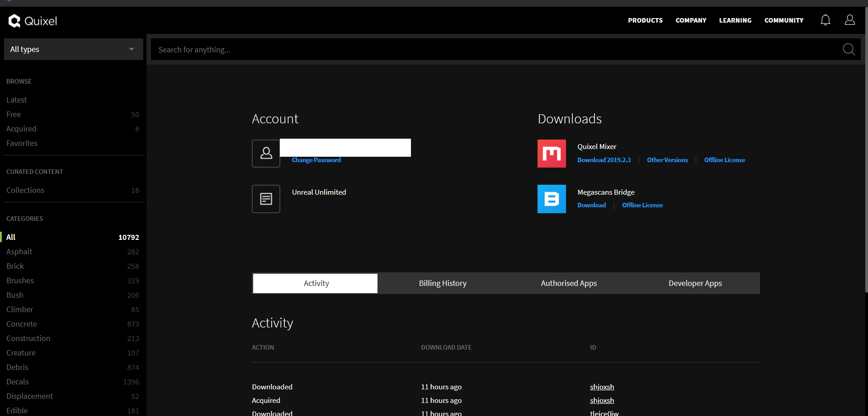The image size is (868, 416).
Task: Select the All category
Action: pyautogui.click(x=73, y=237)
